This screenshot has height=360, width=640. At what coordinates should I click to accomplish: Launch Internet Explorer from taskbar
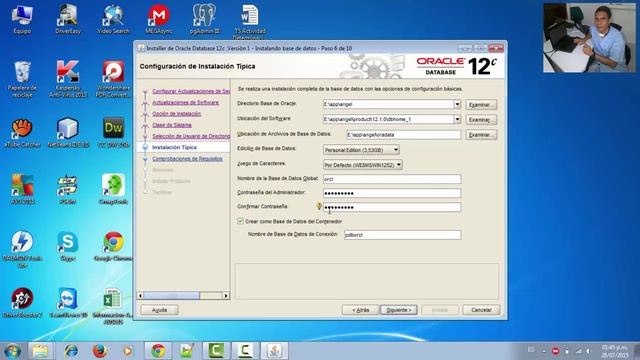coord(71,351)
